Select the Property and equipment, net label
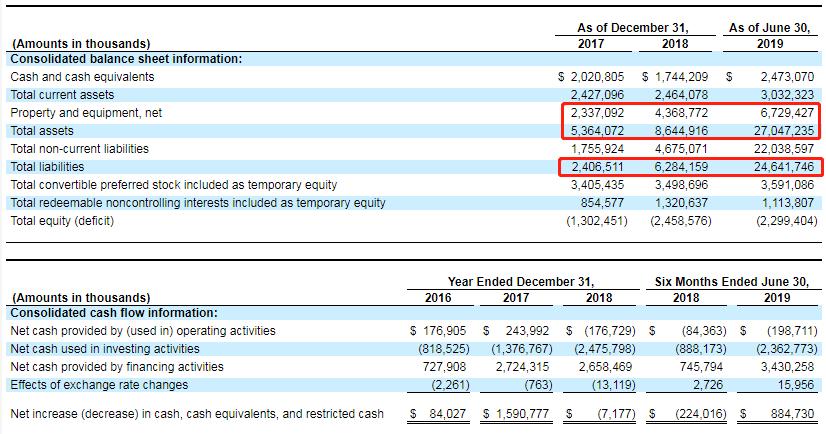The image size is (826, 434). (x=86, y=113)
